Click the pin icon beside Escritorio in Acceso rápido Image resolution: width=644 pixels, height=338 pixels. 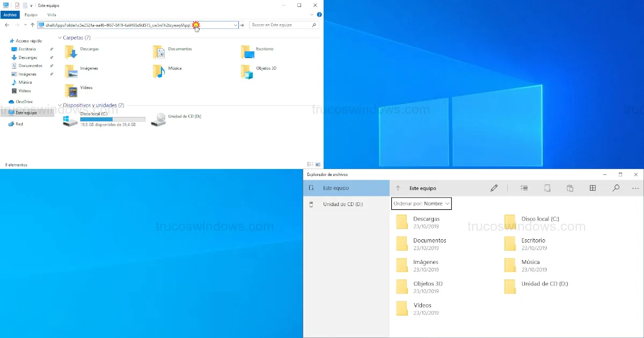click(x=52, y=49)
